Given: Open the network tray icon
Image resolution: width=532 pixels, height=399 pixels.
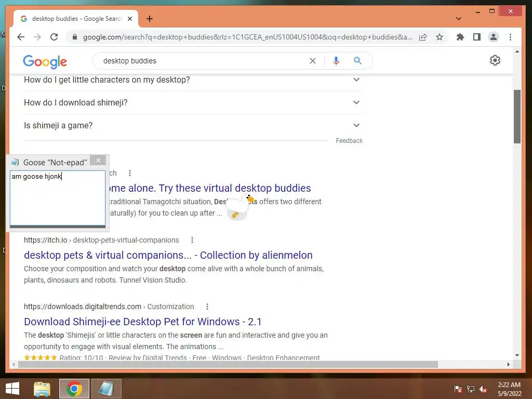Looking at the screenshot, I should coord(471,389).
